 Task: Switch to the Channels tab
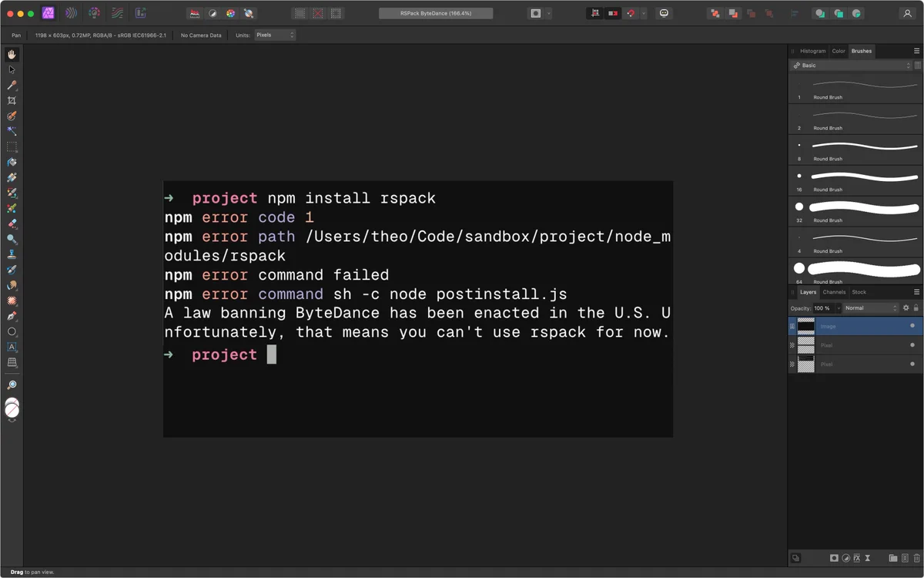coord(834,292)
